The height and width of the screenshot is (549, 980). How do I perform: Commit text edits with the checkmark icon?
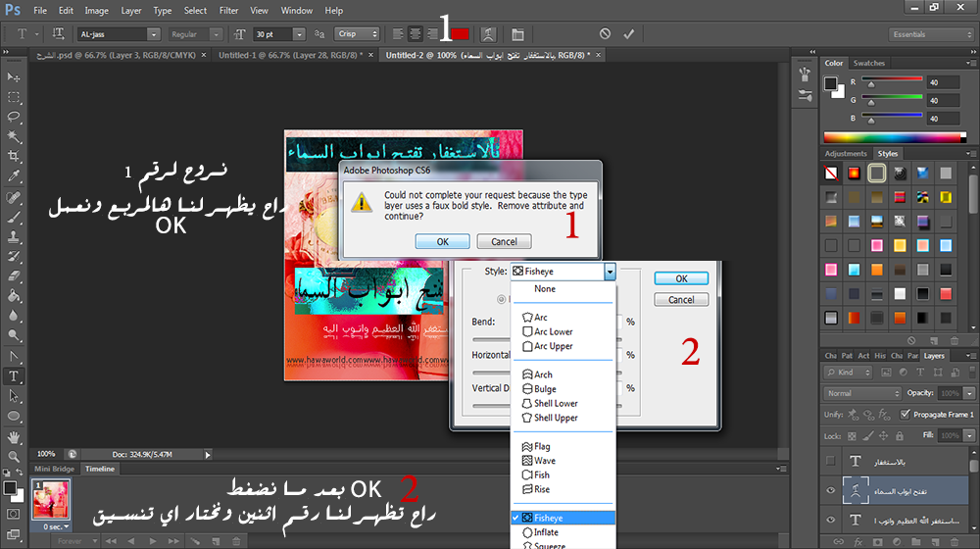coord(629,33)
